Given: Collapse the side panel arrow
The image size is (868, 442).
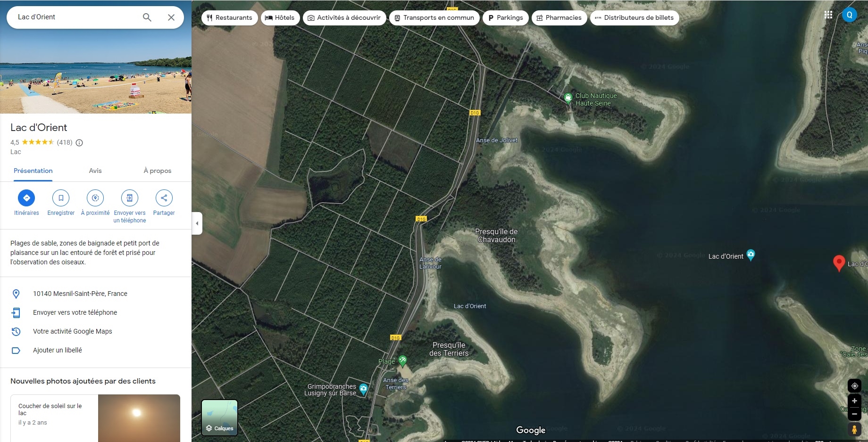Looking at the screenshot, I should point(197,223).
